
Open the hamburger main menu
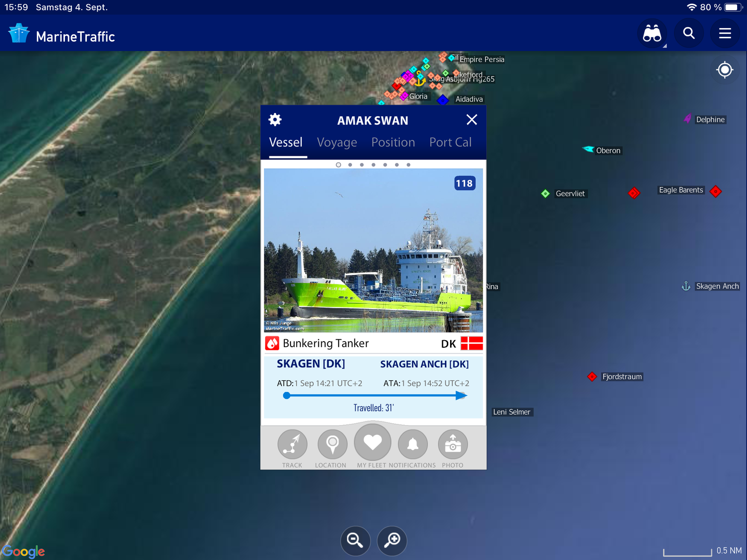(x=725, y=34)
